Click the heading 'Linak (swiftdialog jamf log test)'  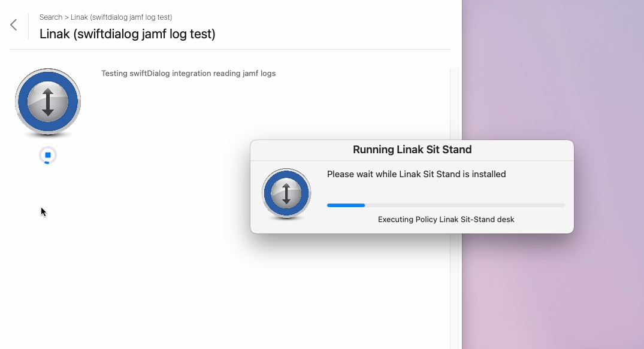point(128,34)
